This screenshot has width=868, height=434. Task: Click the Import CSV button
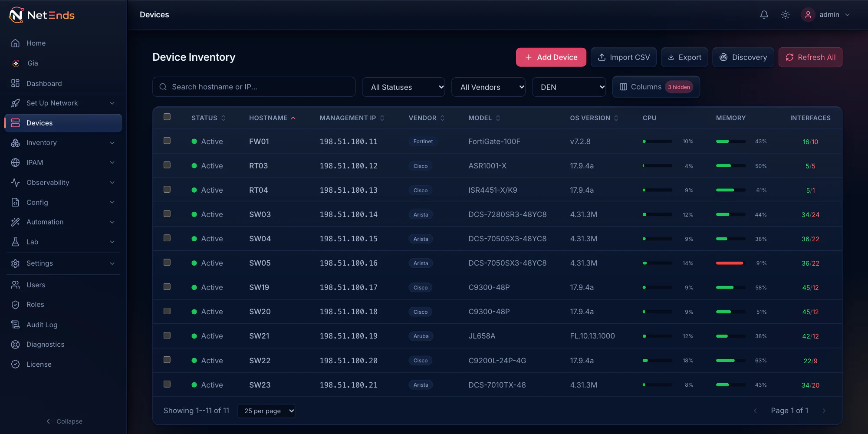[x=624, y=57]
